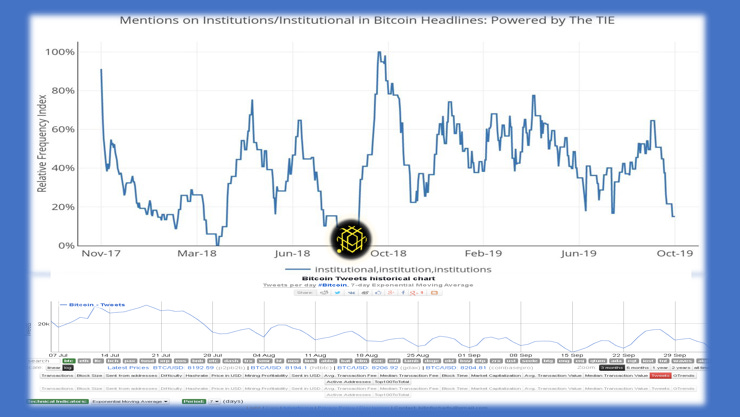The width and height of the screenshot is (740, 417).
Task: Share the chart via the orange email icon
Action: [x=434, y=292]
